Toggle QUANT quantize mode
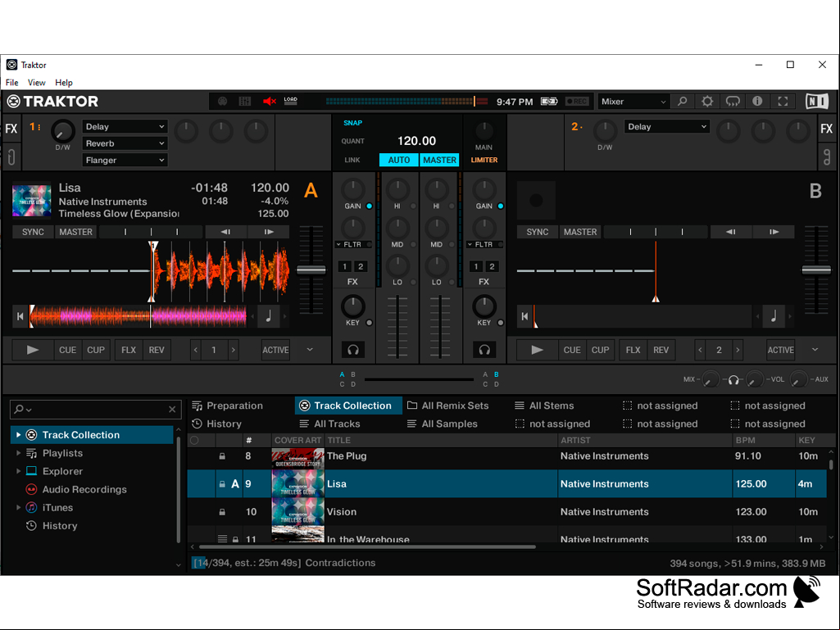This screenshot has height=630, width=840. coord(352,141)
